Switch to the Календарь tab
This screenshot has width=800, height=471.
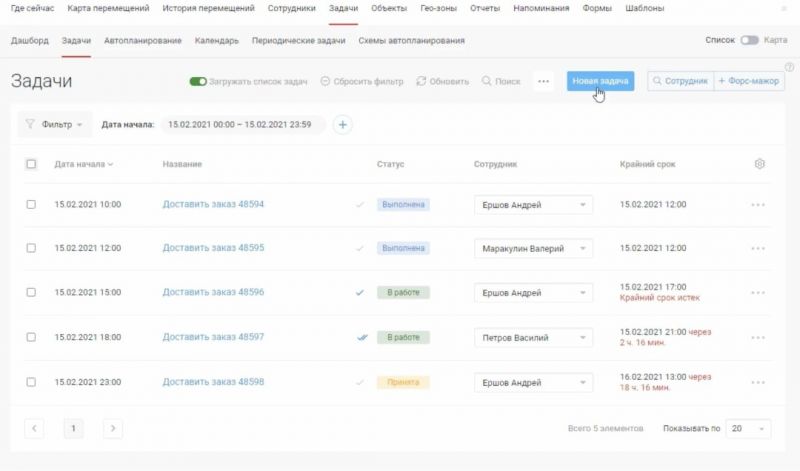coord(217,41)
